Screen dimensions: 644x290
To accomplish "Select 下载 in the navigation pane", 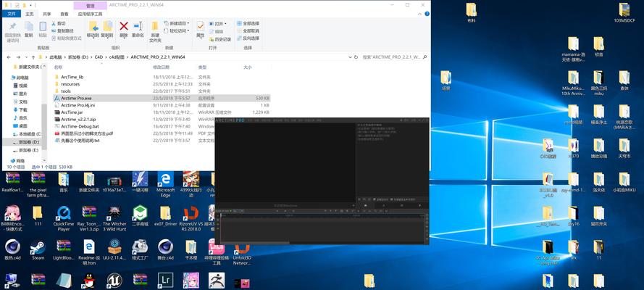I will tap(23, 109).
